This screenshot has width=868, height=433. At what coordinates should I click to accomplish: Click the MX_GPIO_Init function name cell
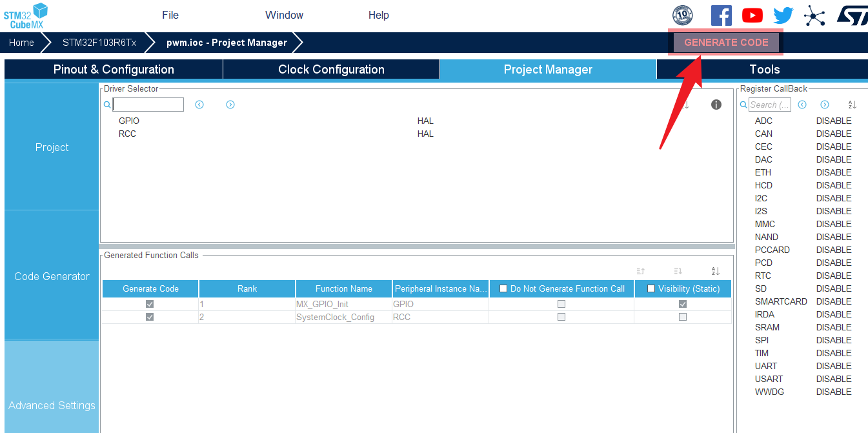tap(344, 304)
